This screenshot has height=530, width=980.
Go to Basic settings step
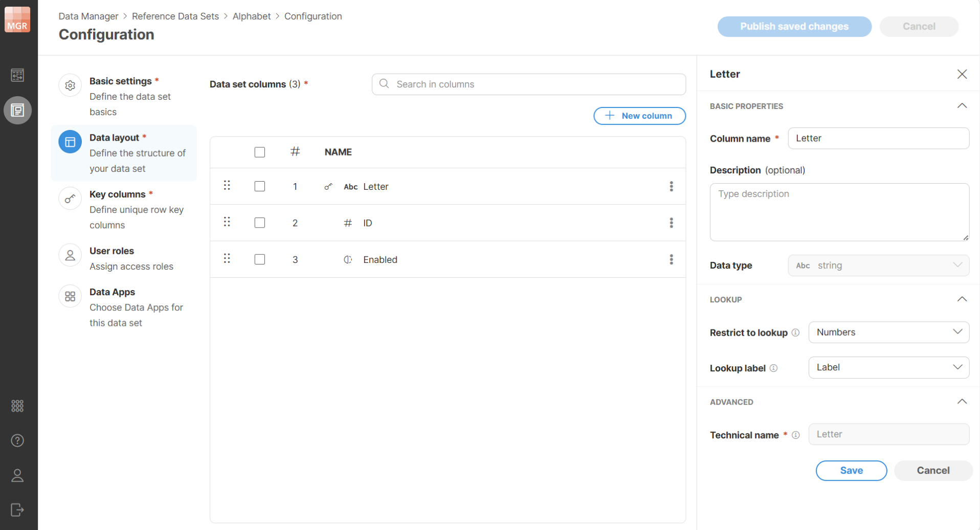[x=124, y=96]
